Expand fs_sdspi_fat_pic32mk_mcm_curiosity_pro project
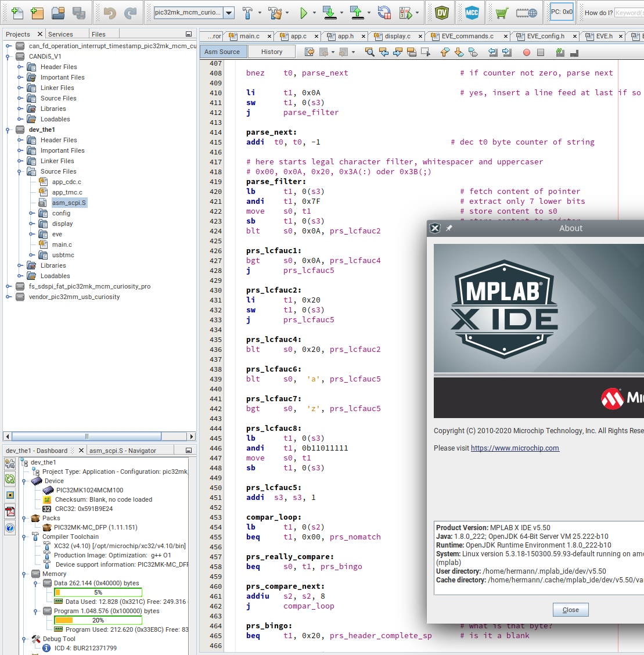 [8, 287]
